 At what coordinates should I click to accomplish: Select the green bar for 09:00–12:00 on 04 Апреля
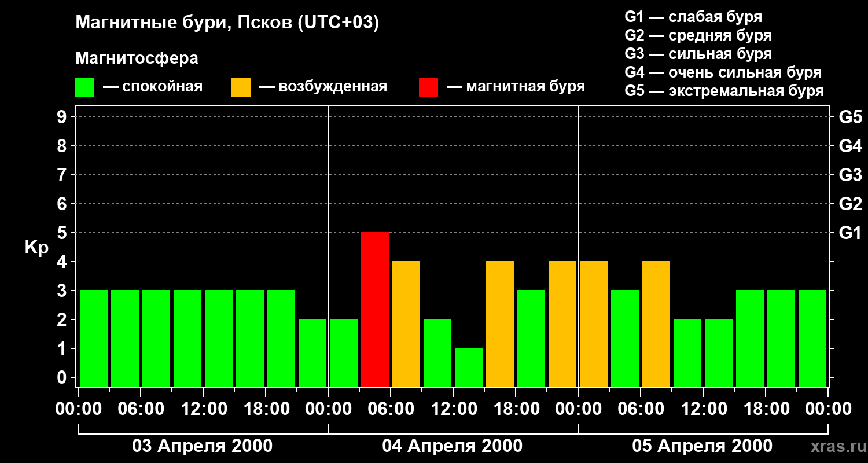[x=437, y=352]
